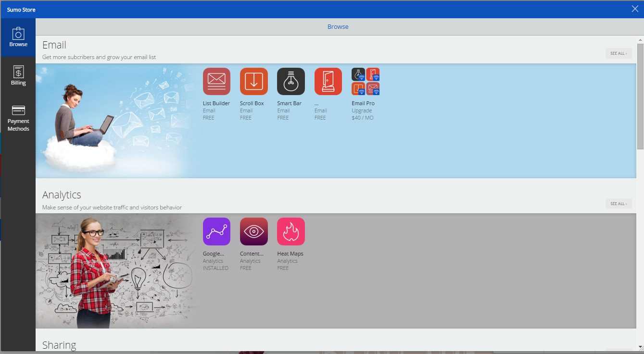The image size is (644, 354).
Task: Click the Analytics section heading
Action: [62, 195]
